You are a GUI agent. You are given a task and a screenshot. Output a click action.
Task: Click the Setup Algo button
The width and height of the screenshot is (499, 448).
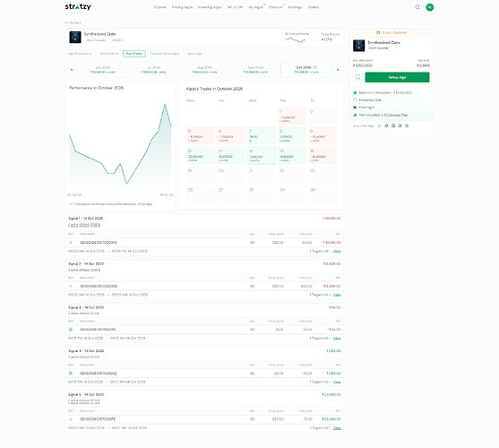pos(397,77)
